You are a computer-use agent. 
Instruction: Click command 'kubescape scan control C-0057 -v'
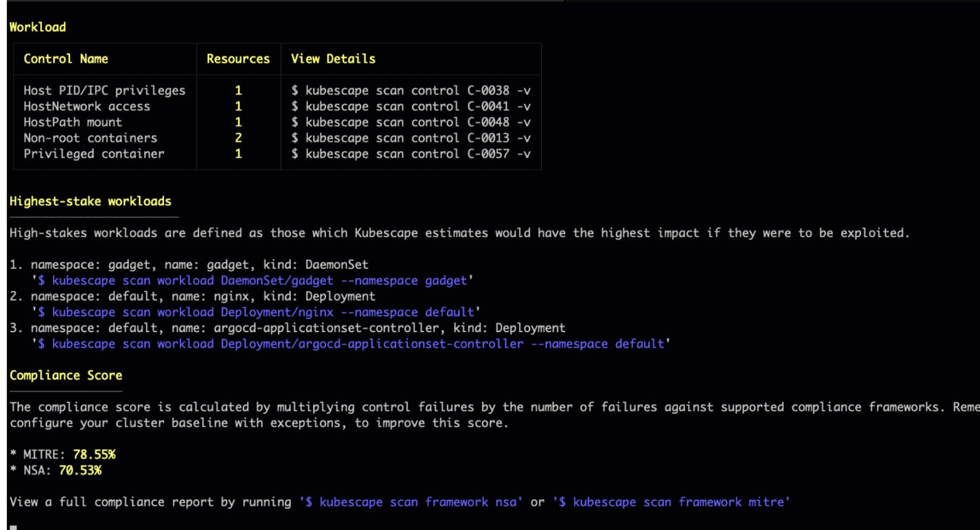[411, 154]
